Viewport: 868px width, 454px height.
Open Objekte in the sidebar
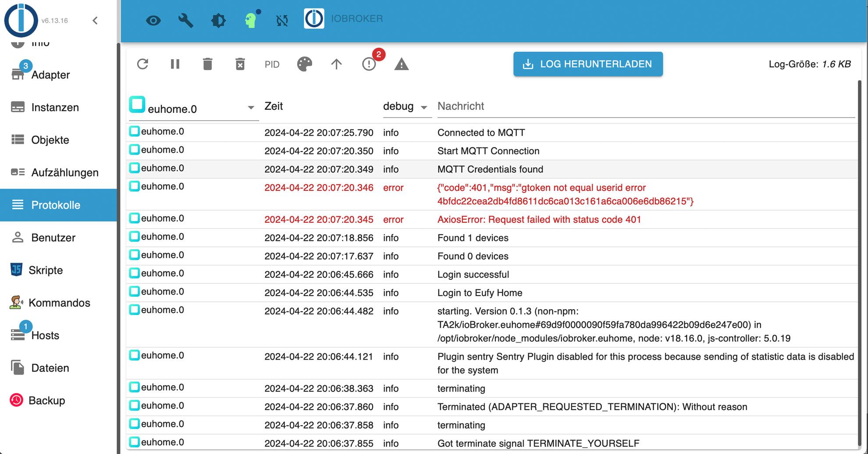pos(59,140)
